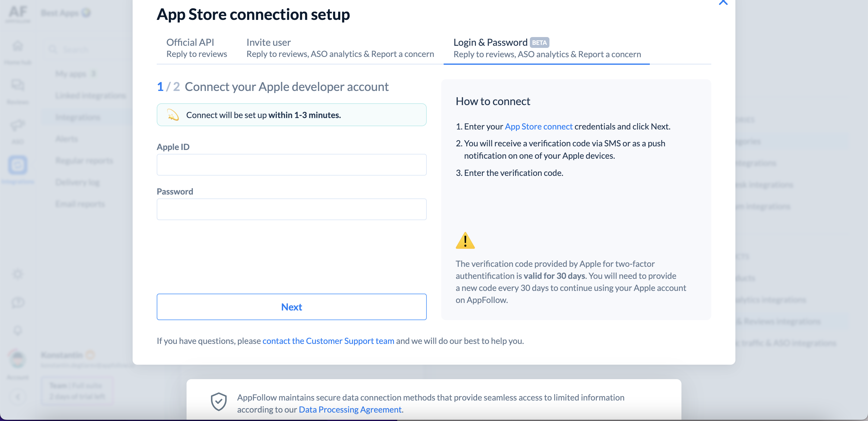Click the 'within 1-3 minutes.' bold text

[x=305, y=115]
